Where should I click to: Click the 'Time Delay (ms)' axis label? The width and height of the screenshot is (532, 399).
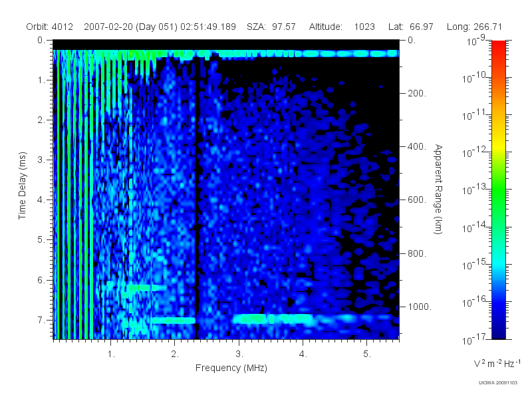click(22, 186)
